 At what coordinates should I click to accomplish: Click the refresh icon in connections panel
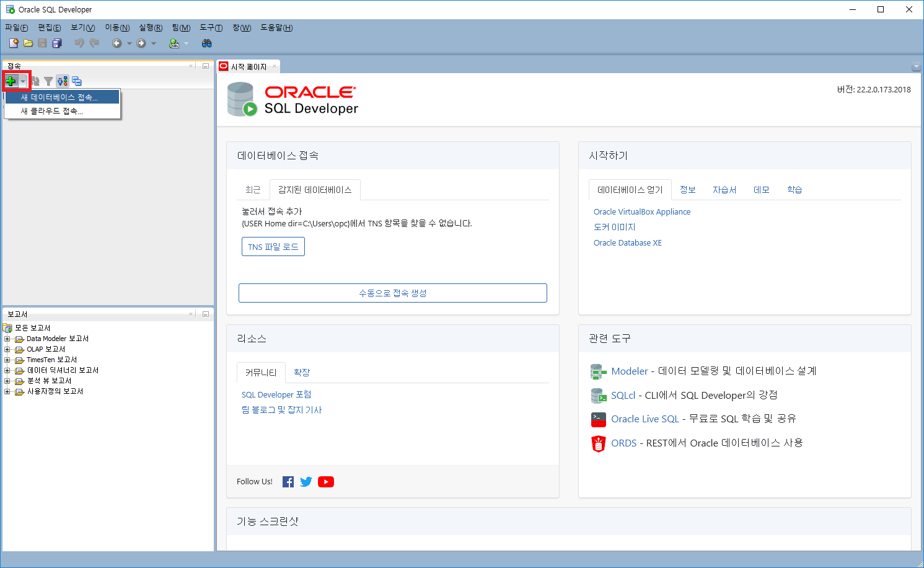[35, 81]
